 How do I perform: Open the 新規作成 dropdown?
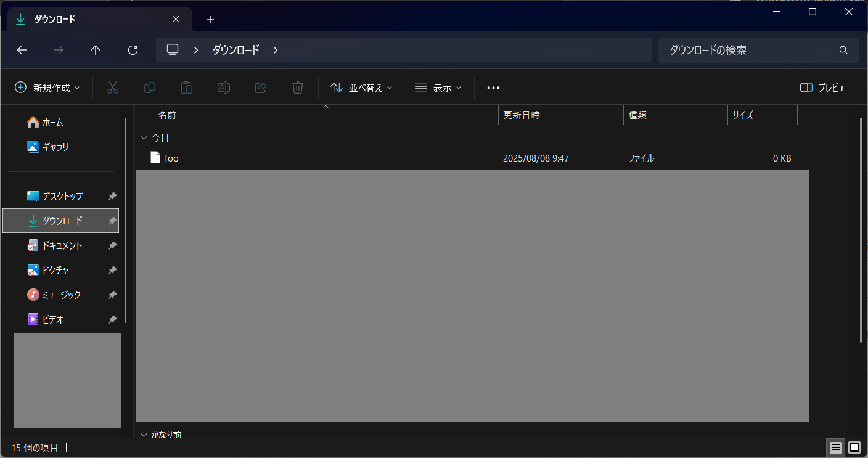[x=47, y=88]
